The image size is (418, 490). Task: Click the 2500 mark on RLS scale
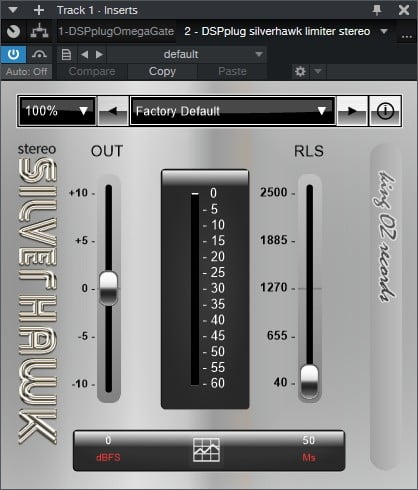tap(274, 192)
